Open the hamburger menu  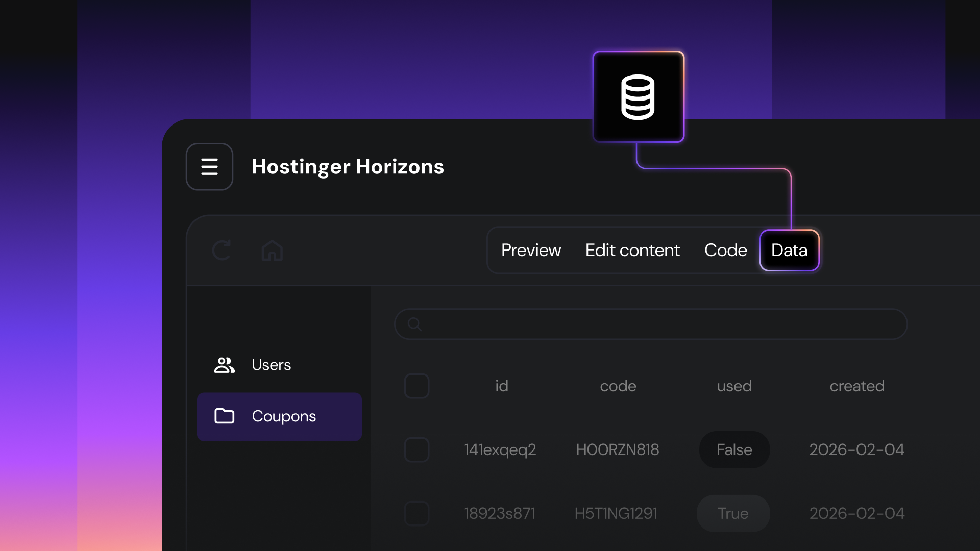(x=209, y=166)
